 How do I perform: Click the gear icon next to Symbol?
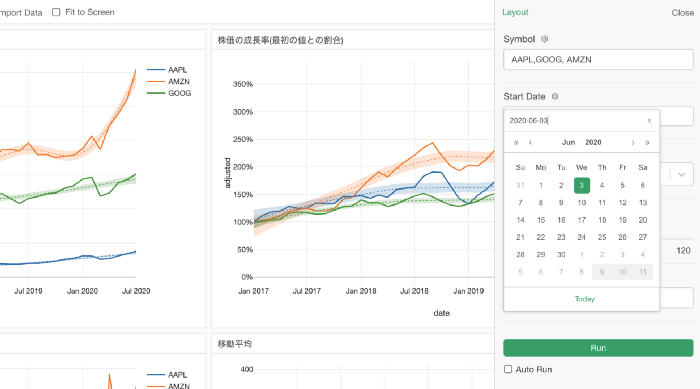(x=544, y=39)
